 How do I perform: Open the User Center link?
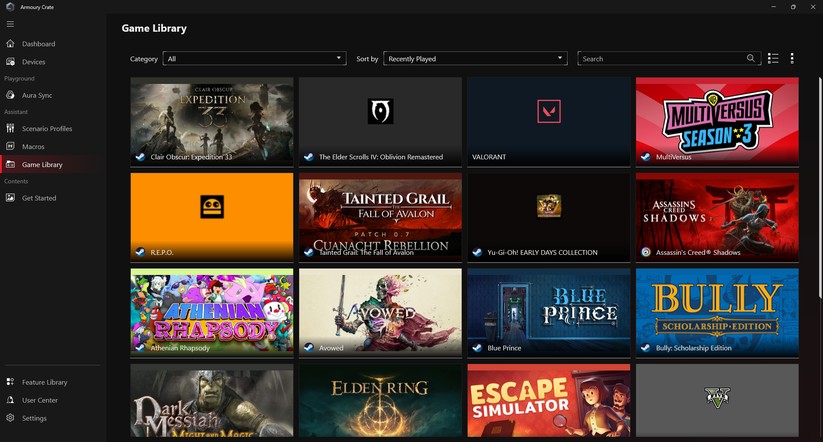pos(39,400)
